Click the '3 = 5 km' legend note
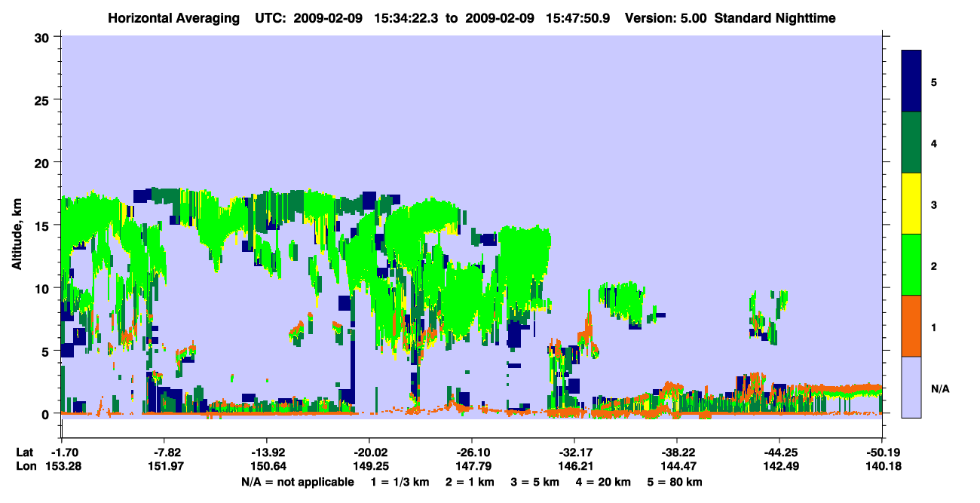Image resolution: width=980 pixels, height=503 pixels. point(534,482)
